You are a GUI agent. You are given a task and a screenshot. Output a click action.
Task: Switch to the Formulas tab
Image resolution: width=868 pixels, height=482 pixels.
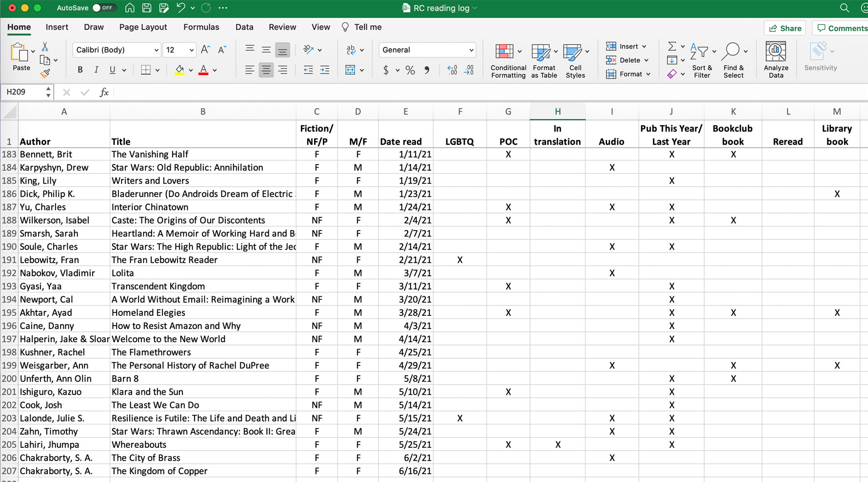click(x=201, y=27)
